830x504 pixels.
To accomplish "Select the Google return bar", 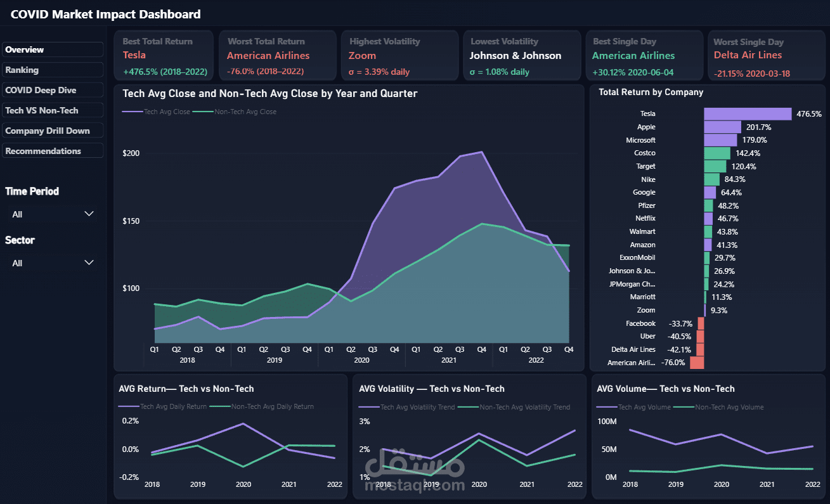I will point(710,192).
